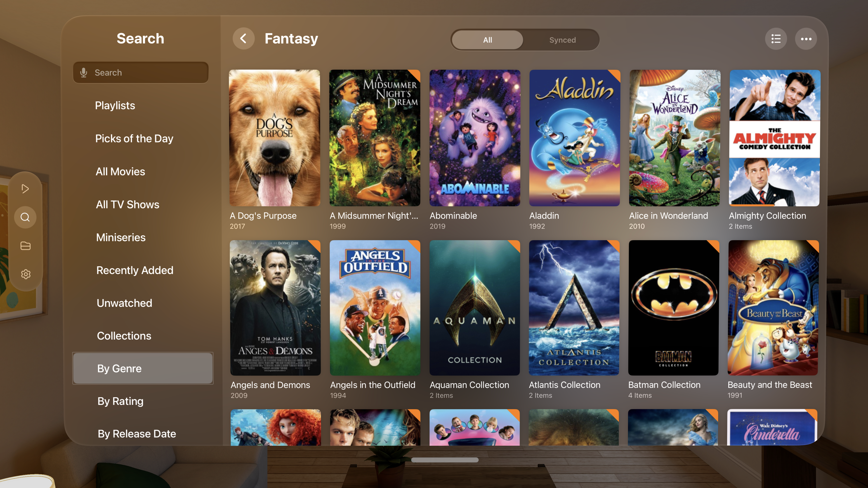Select By Genre sidebar item

point(143,368)
